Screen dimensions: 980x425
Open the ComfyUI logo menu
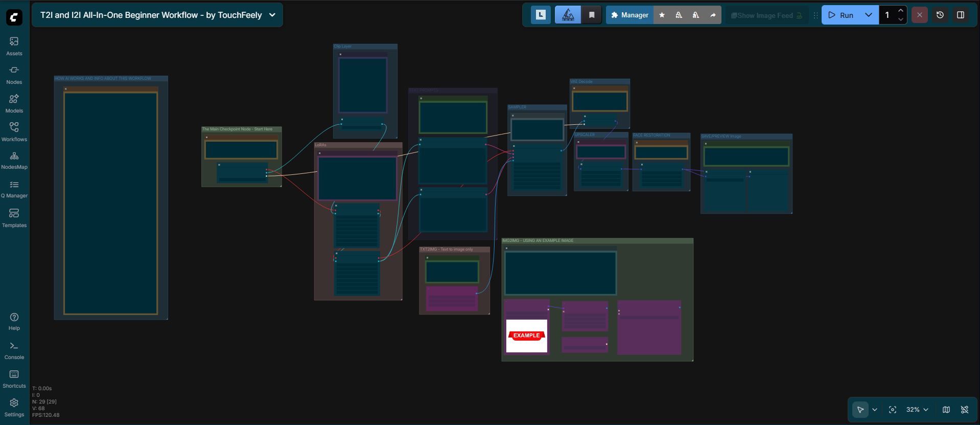tap(14, 17)
